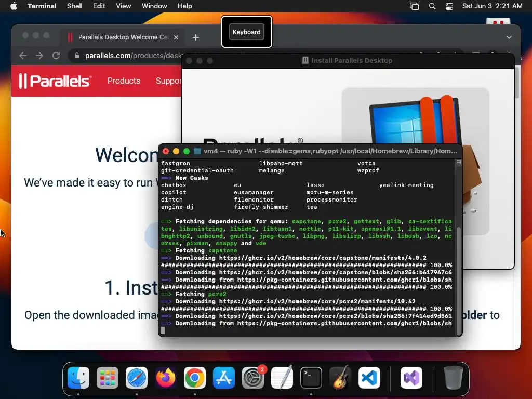
Task: Open Spotlight search in menu bar
Action: pos(432,6)
